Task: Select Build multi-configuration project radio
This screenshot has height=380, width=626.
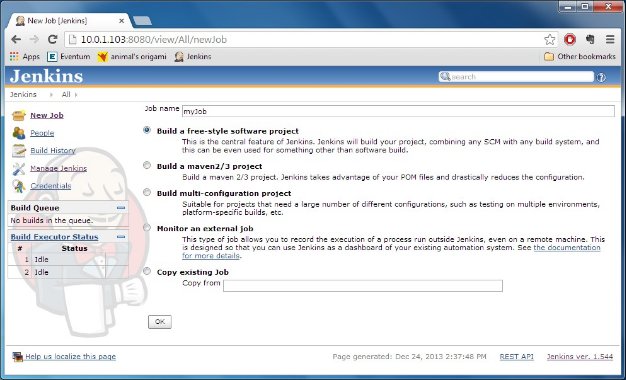Action: pyautogui.click(x=147, y=192)
